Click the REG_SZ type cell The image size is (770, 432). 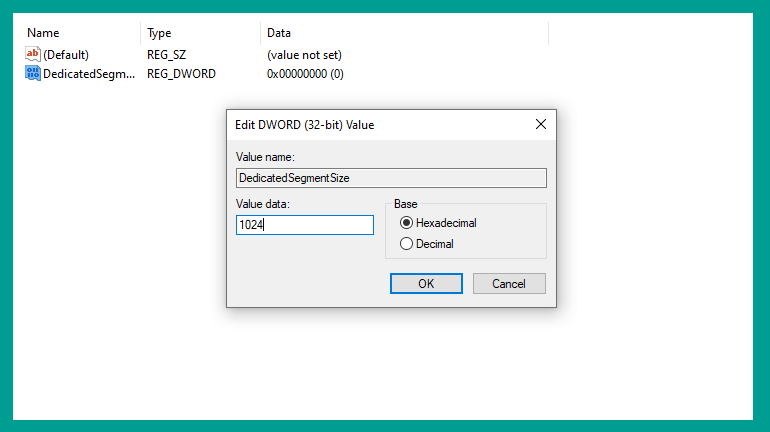point(166,54)
